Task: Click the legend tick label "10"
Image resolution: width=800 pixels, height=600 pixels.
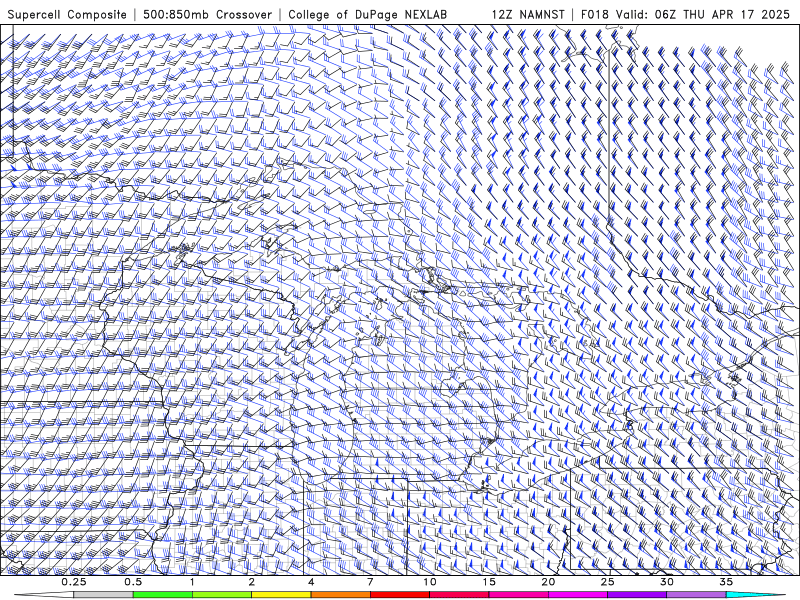Action: (x=430, y=582)
